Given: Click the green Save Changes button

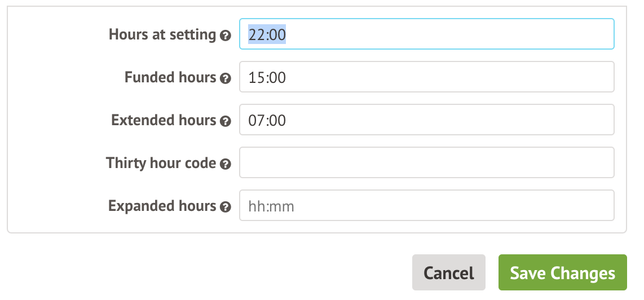Looking at the screenshot, I should [562, 273].
